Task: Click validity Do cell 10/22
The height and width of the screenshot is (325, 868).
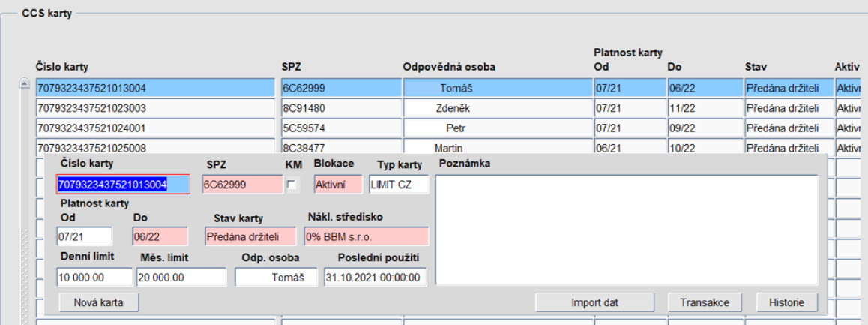Action: [x=704, y=147]
